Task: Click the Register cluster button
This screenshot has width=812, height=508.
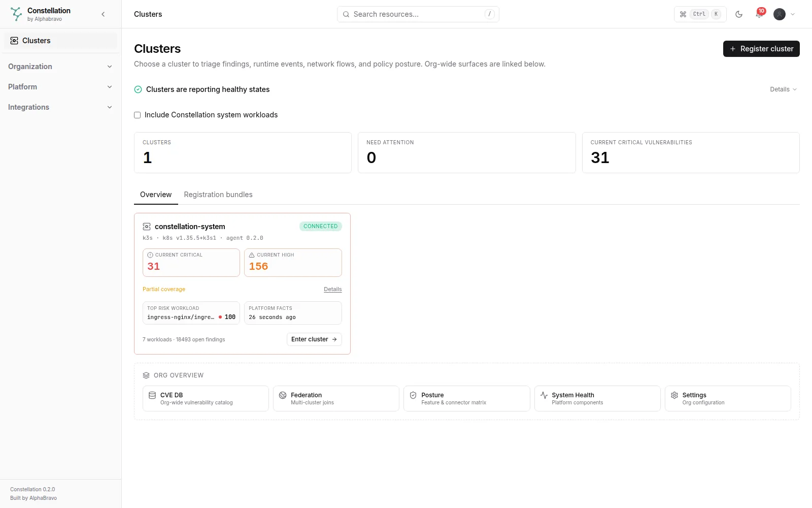Action: point(761,49)
